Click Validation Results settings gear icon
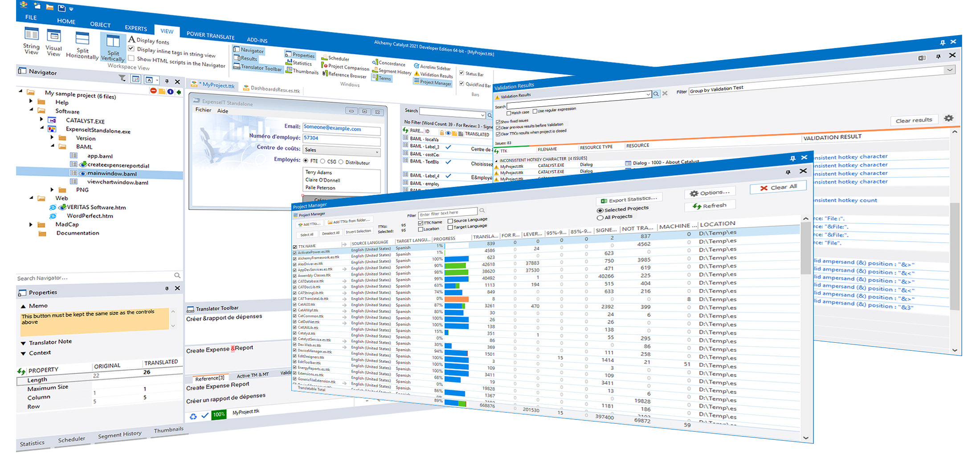The image size is (980, 454). (x=949, y=118)
